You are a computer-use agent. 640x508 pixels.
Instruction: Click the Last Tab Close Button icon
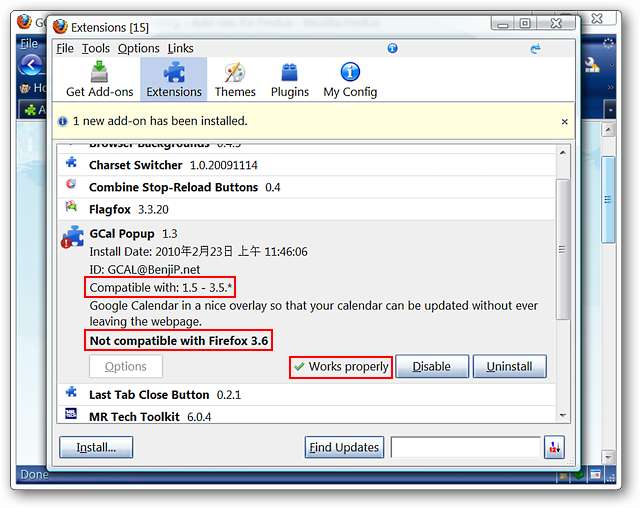[x=71, y=392]
